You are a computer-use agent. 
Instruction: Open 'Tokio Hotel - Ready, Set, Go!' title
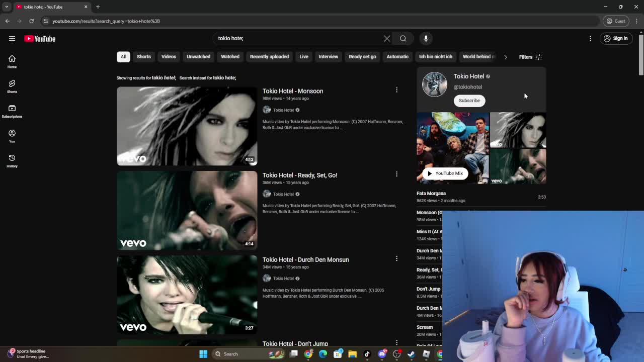click(300, 175)
